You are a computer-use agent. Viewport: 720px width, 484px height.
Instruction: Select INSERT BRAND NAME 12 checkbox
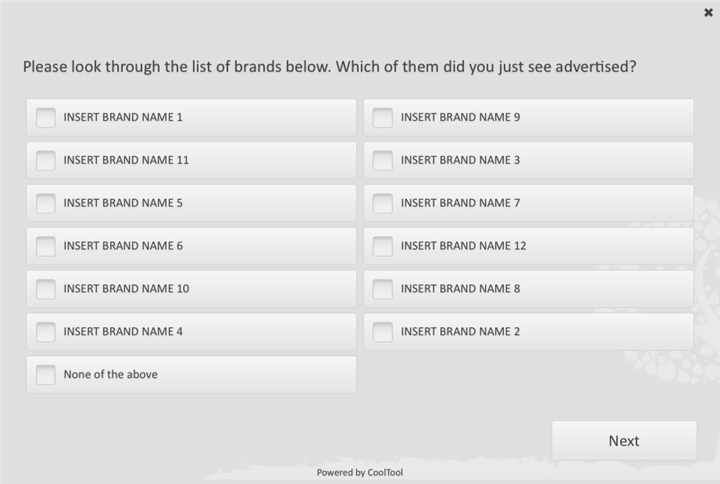pyautogui.click(x=383, y=247)
